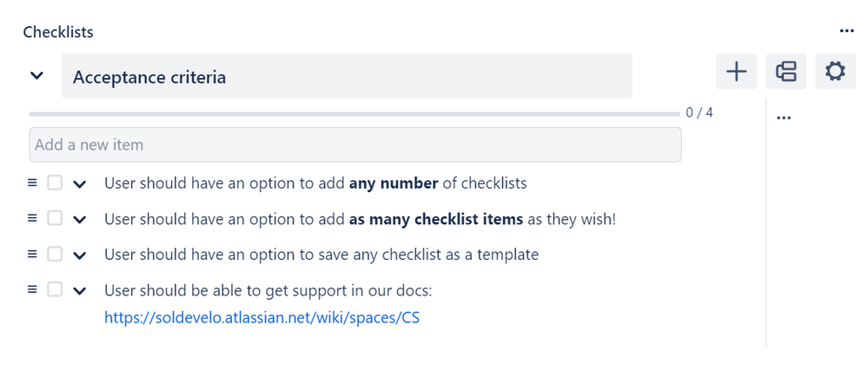This screenshot has height=392, width=868.
Task: Select drag handle of 'save any checklist' item
Action: coord(32,254)
